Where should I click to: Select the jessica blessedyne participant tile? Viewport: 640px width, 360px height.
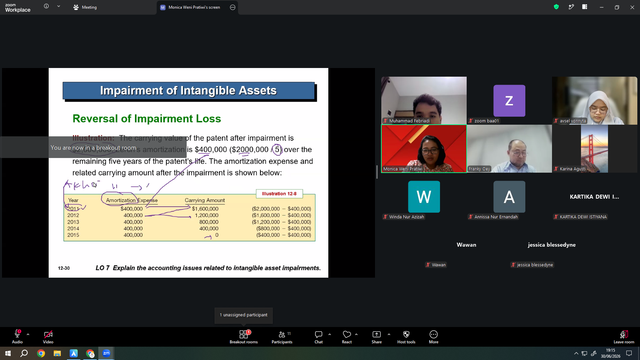(x=551, y=245)
